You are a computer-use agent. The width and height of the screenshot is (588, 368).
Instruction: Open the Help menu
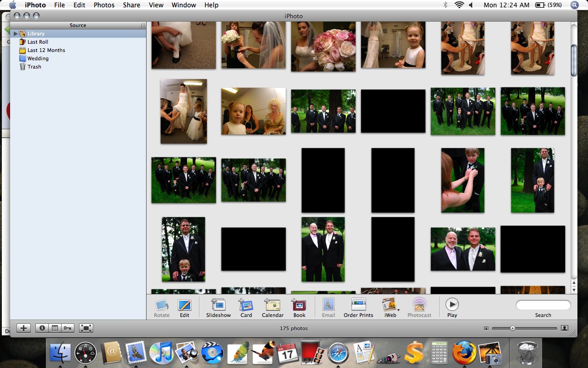(x=211, y=5)
